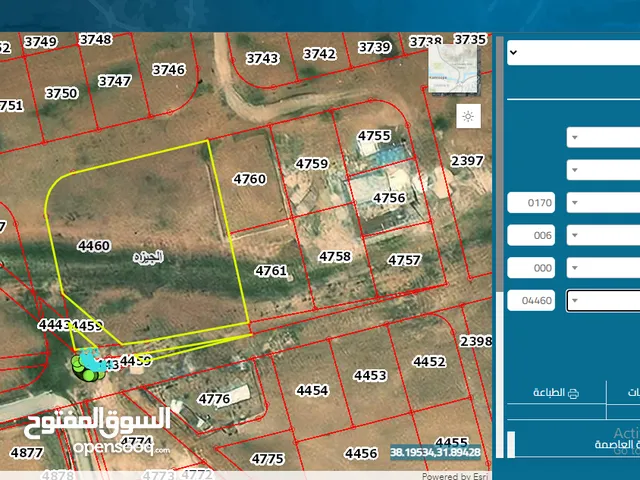
Task: Click the cyan and green cluster marker
Action: (89, 365)
